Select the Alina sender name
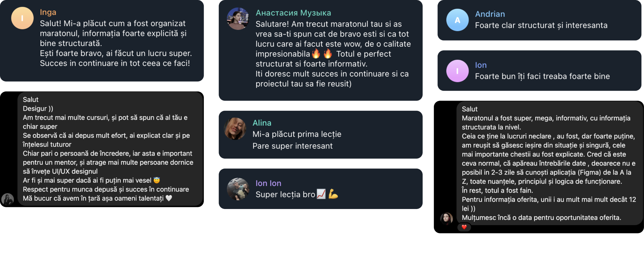The height and width of the screenshot is (260, 644). (x=262, y=123)
